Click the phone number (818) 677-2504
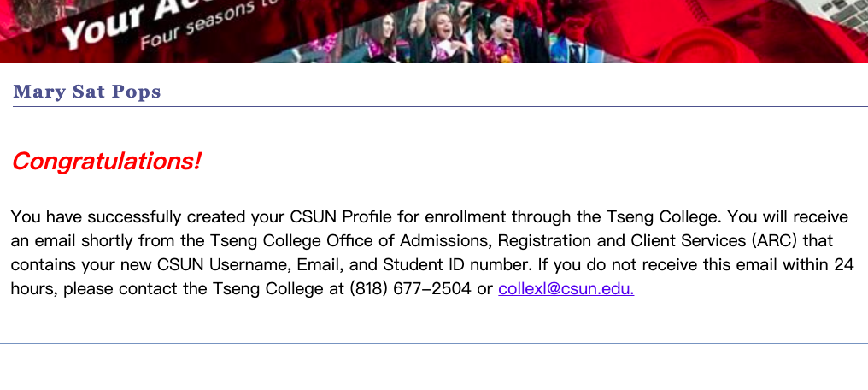Image resolution: width=868 pixels, height=390 pixels. [410, 289]
